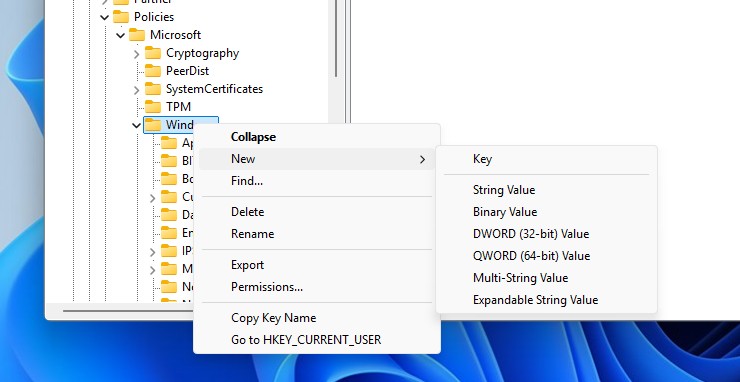The width and height of the screenshot is (740, 382).
Task: Collapse the Microsoft tree node
Action: (121, 35)
